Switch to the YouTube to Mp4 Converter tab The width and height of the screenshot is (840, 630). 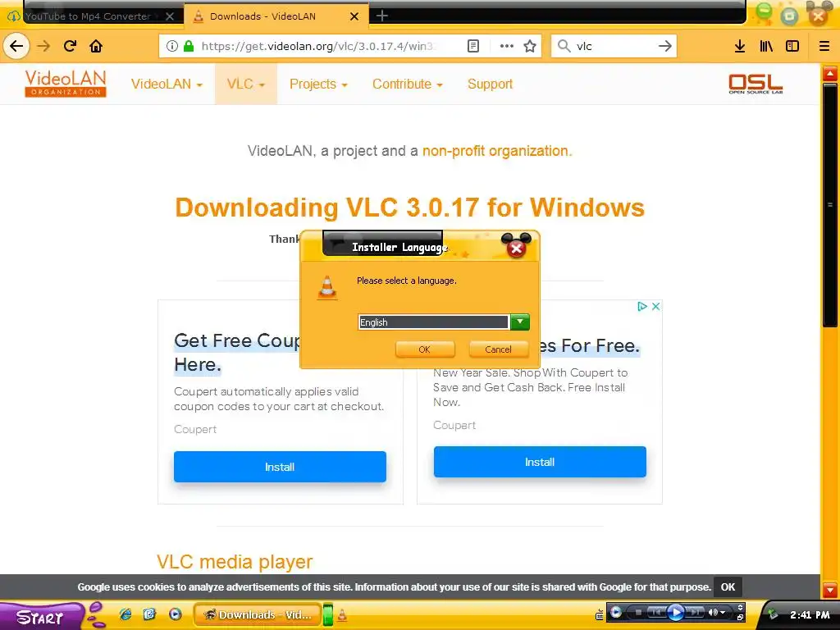(x=87, y=16)
